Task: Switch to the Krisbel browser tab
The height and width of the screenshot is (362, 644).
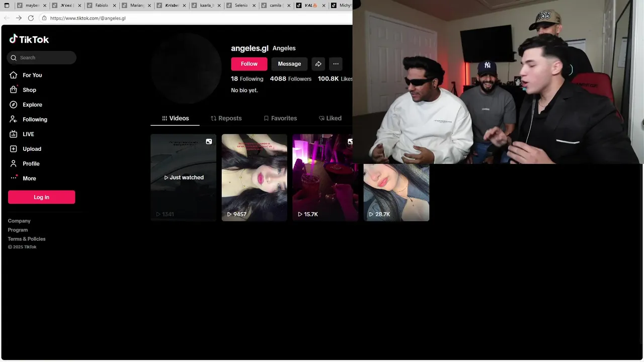Action: coord(172,6)
